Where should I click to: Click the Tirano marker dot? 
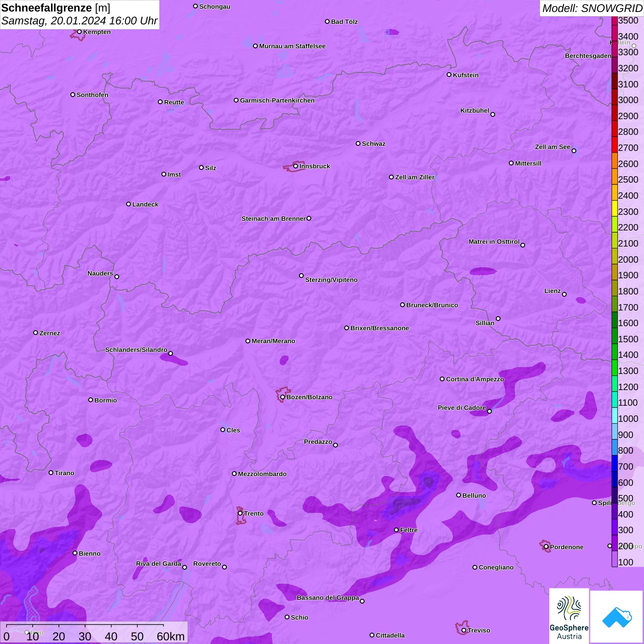51,472
